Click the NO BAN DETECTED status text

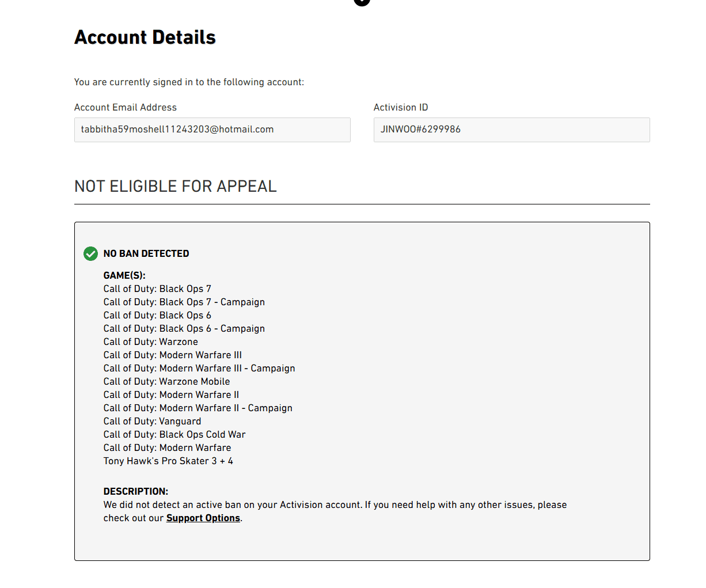pos(146,253)
